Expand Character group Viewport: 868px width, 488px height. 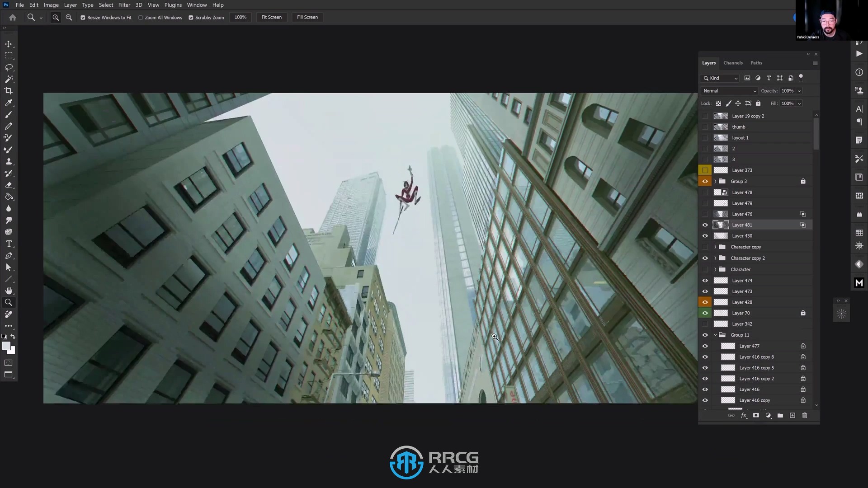(x=715, y=269)
